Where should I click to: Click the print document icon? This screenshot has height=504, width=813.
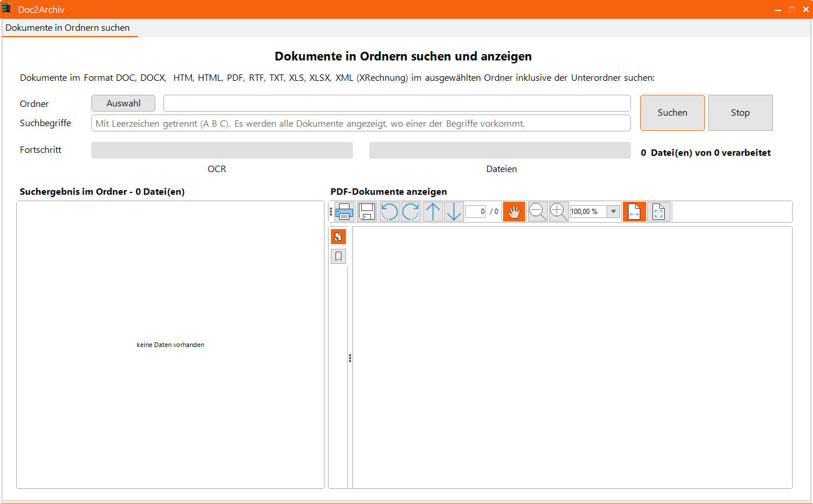click(x=344, y=212)
